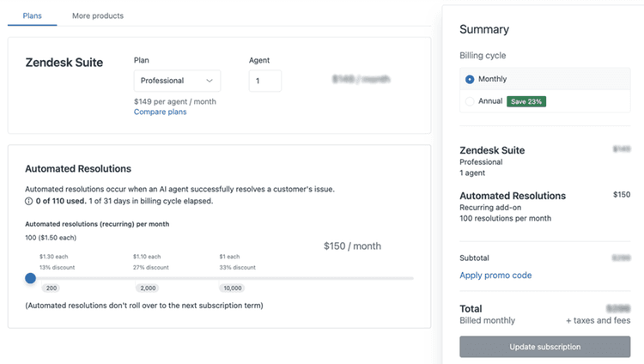Open the Plan selection combo box
The height and width of the screenshot is (364, 644).
pos(177,81)
